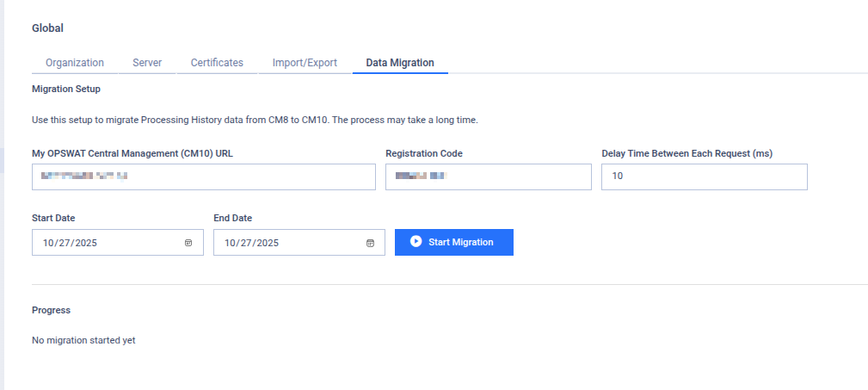The height and width of the screenshot is (390, 868).
Task: Click the Global page title
Action: tap(47, 28)
